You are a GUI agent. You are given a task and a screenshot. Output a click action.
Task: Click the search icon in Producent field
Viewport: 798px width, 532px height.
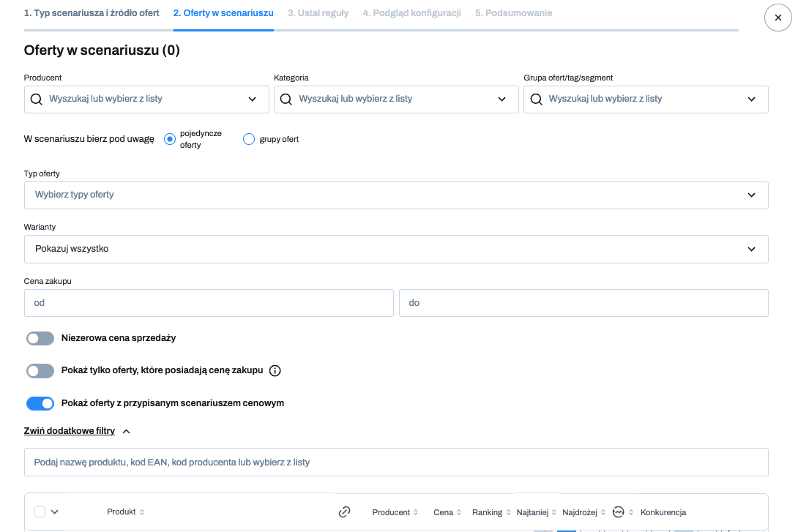pyautogui.click(x=36, y=100)
